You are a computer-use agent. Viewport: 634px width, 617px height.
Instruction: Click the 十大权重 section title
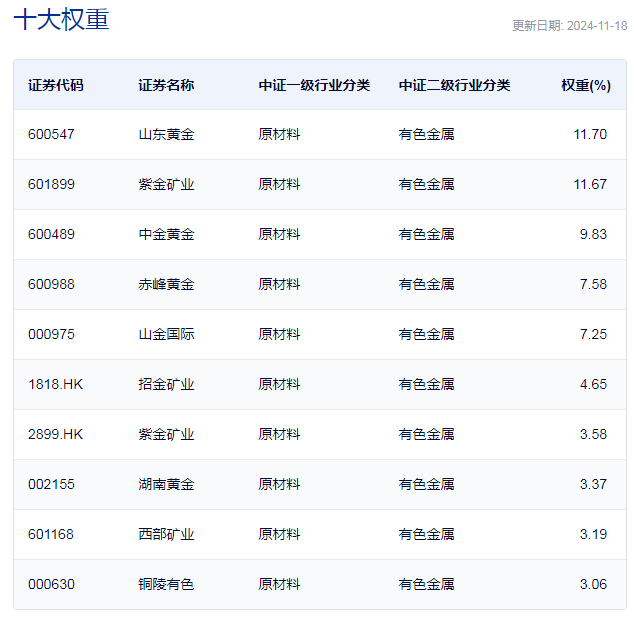(61, 21)
